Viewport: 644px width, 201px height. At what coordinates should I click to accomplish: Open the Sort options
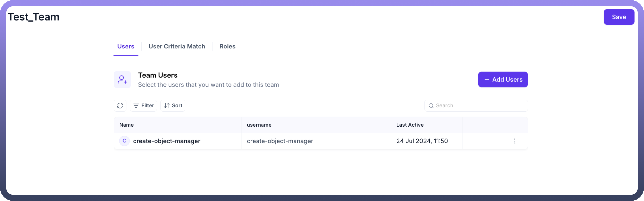pyautogui.click(x=173, y=105)
